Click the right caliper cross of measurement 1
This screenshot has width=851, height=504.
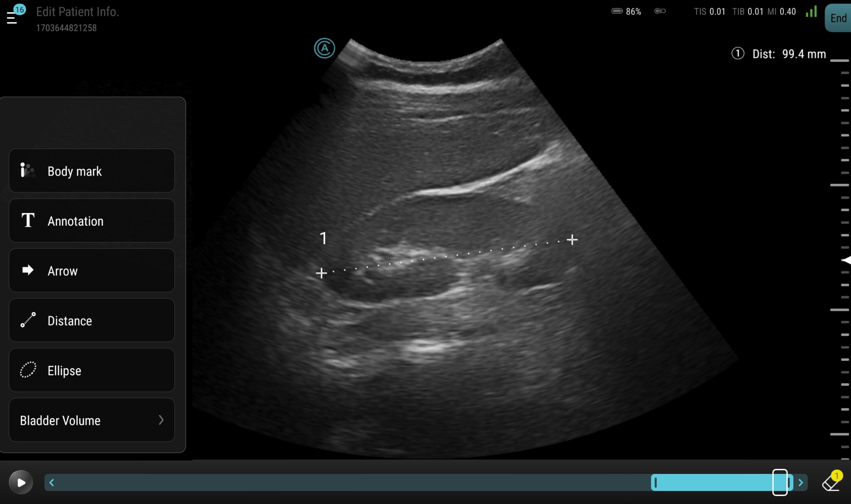pos(572,239)
